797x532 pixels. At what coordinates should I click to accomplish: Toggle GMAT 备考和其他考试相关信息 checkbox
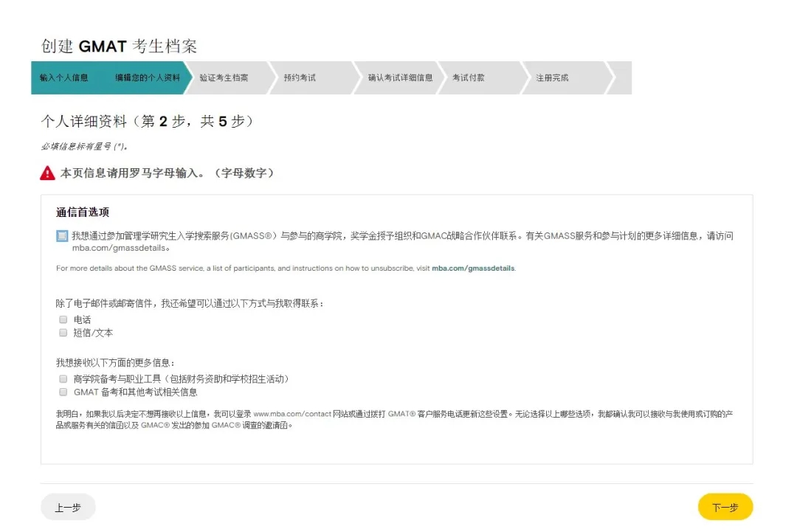[63, 393]
